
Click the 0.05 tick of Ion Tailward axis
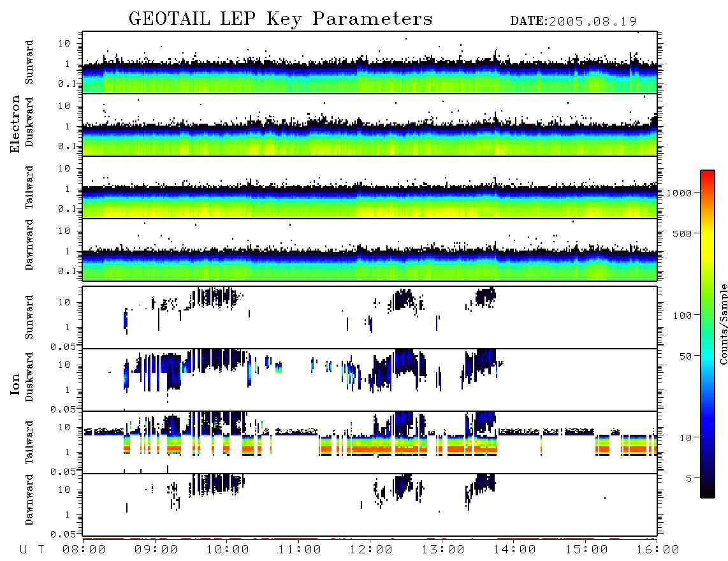click(63, 471)
